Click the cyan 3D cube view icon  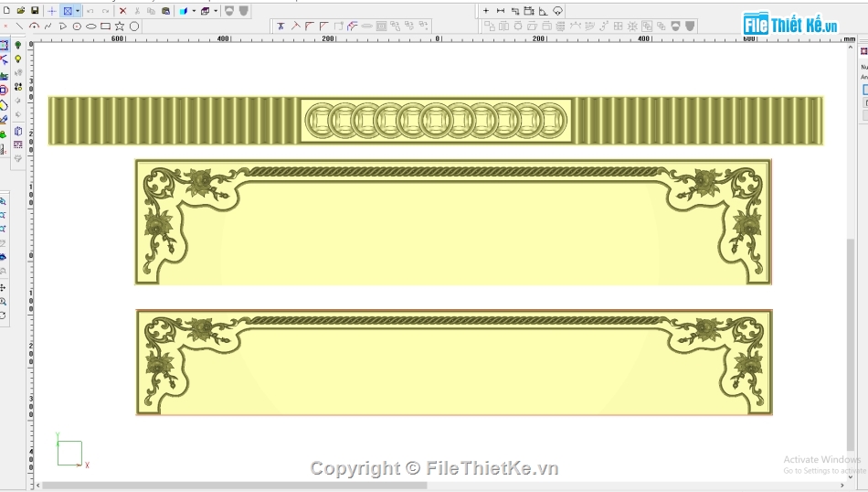(184, 11)
